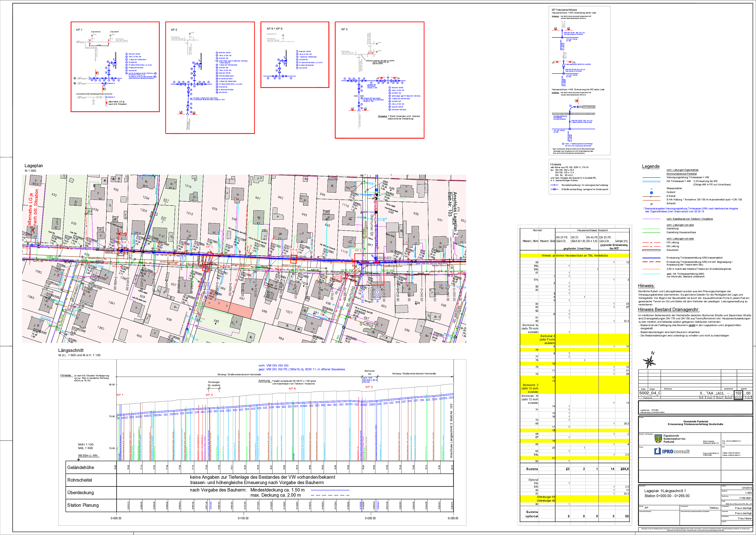Click the Wasserzähler symbol in legend
756x535 pixels.
pos(651,189)
